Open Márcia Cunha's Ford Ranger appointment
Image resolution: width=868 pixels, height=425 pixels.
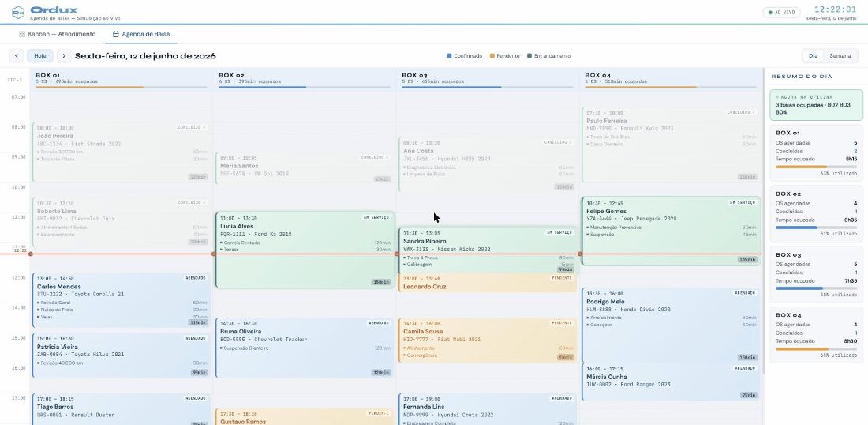point(671,382)
